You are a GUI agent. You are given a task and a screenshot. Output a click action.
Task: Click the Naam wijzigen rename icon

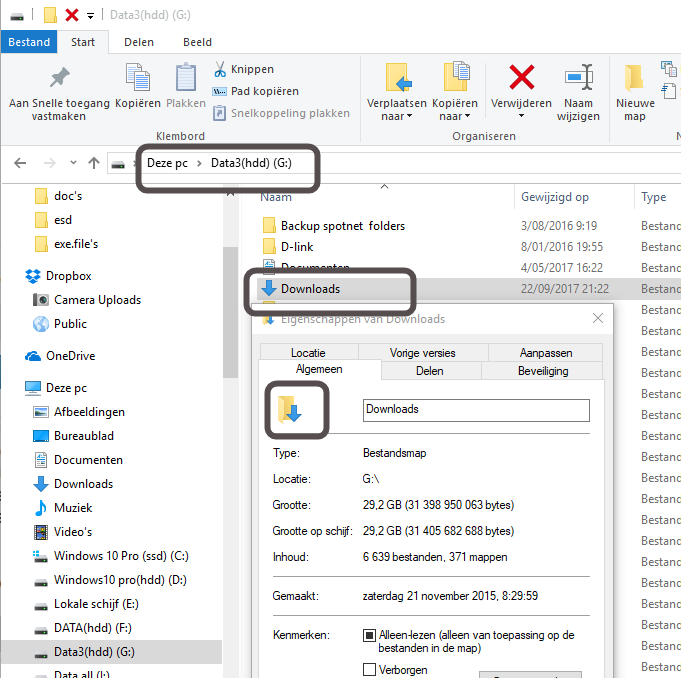click(579, 79)
